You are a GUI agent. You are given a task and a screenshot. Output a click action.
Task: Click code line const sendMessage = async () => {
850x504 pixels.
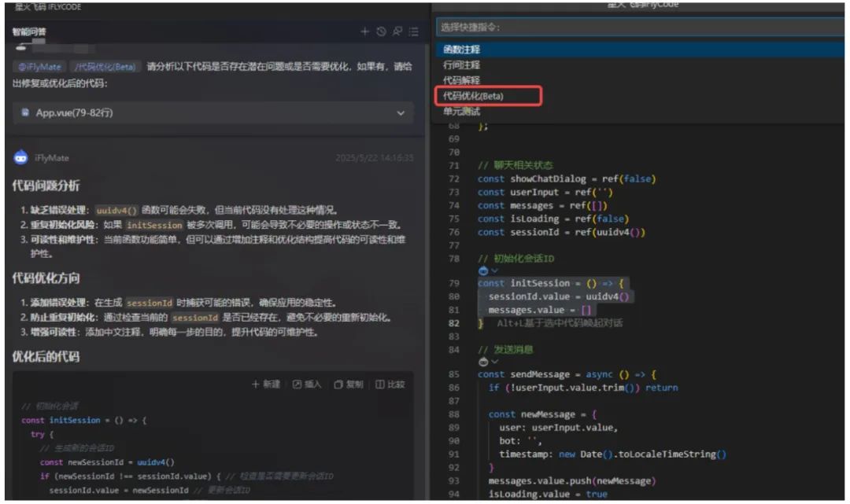point(567,374)
